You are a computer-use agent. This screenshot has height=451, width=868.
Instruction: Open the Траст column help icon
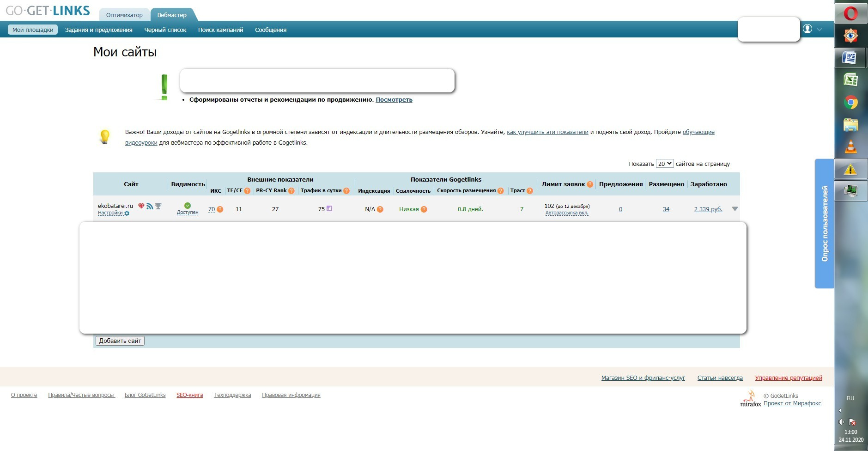click(x=530, y=191)
